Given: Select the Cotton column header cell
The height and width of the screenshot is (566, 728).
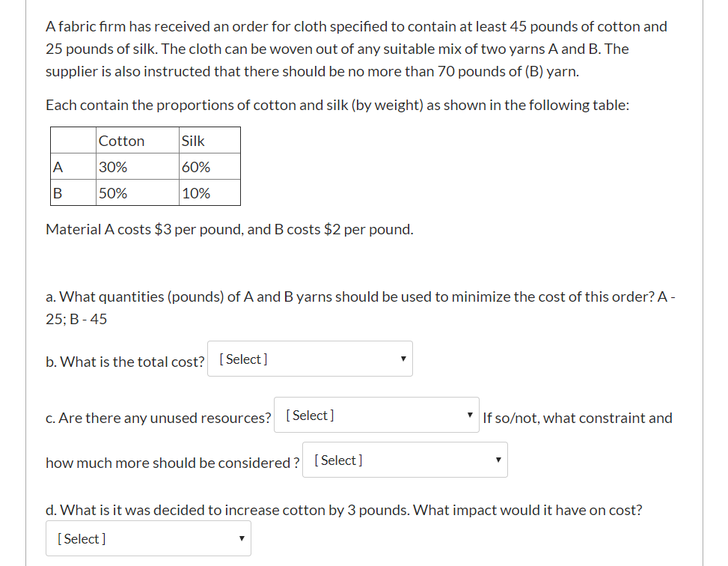Looking at the screenshot, I should tap(121, 141).
